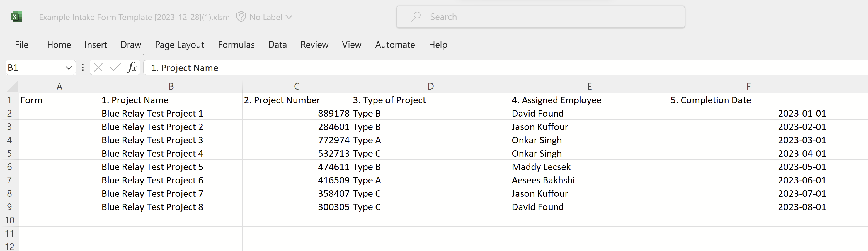This screenshot has width=868, height=251.
Task: Switch to the Formulas tab
Action: coord(236,45)
